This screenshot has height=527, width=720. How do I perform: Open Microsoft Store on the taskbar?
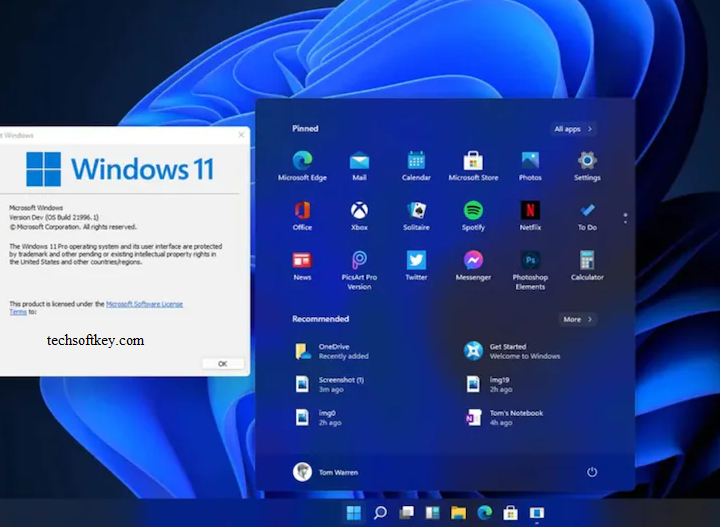(x=510, y=512)
